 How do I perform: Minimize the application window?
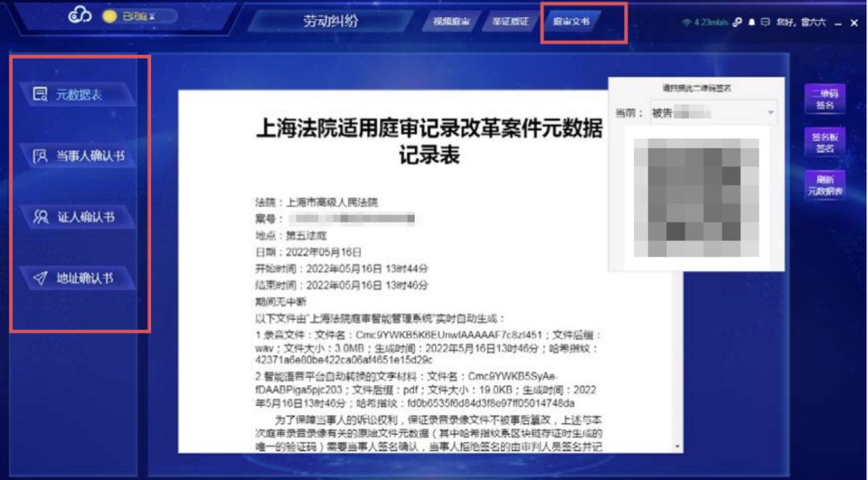coord(838,23)
